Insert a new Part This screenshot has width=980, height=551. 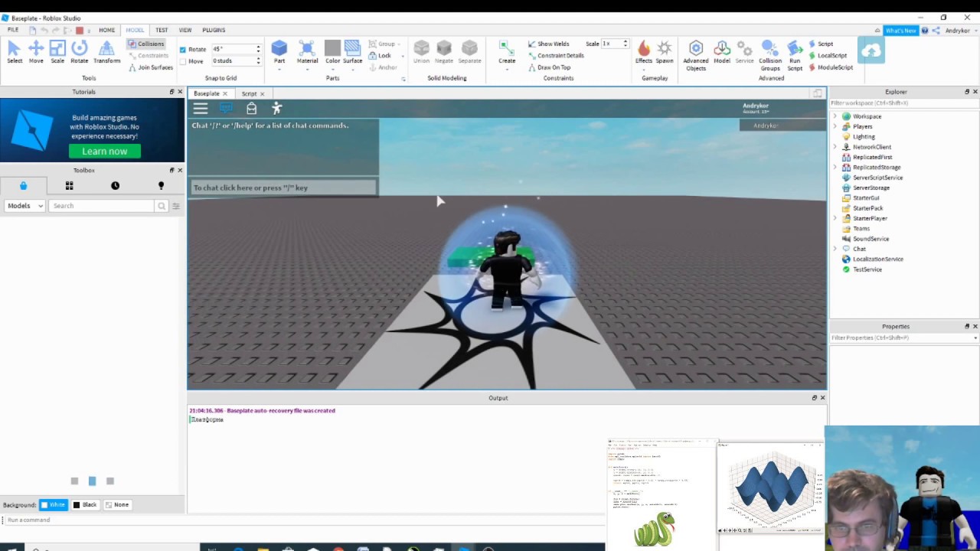coord(279,52)
